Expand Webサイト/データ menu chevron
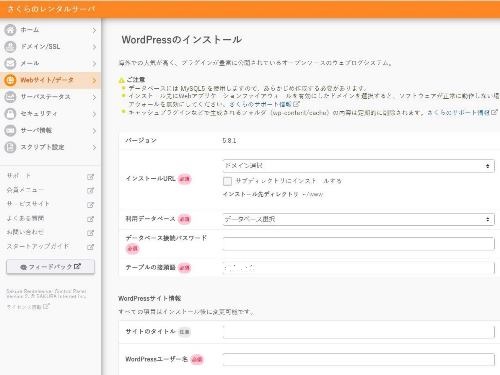This screenshot has width=500, height=375. pos(94,80)
